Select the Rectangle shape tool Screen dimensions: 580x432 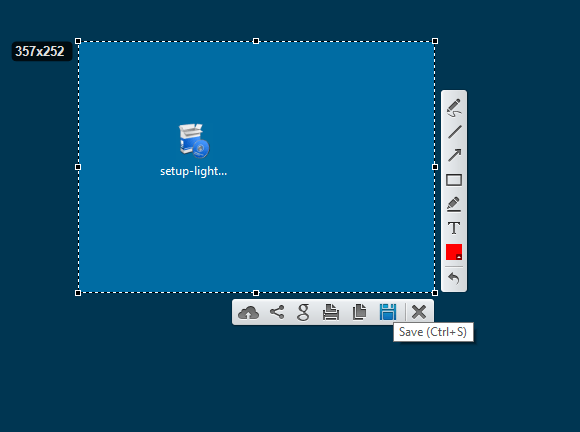(x=454, y=180)
